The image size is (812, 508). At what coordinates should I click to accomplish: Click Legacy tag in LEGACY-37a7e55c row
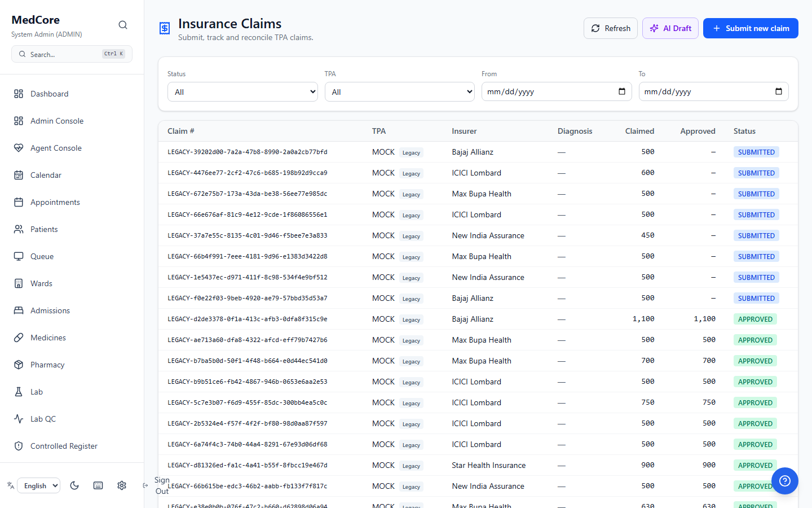[x=411, y=236]
